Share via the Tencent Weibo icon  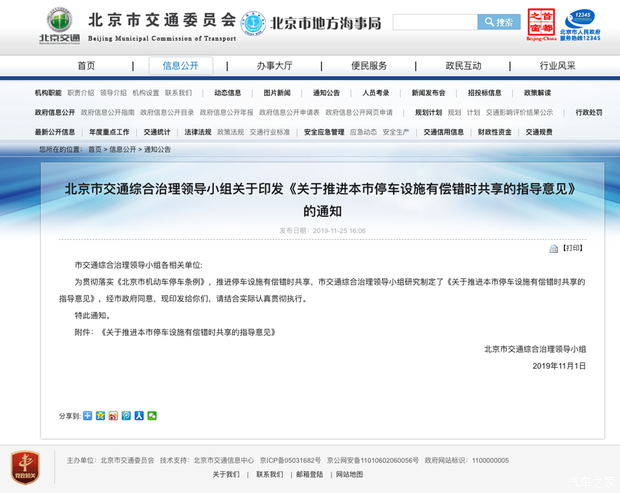tap(126, 415)
